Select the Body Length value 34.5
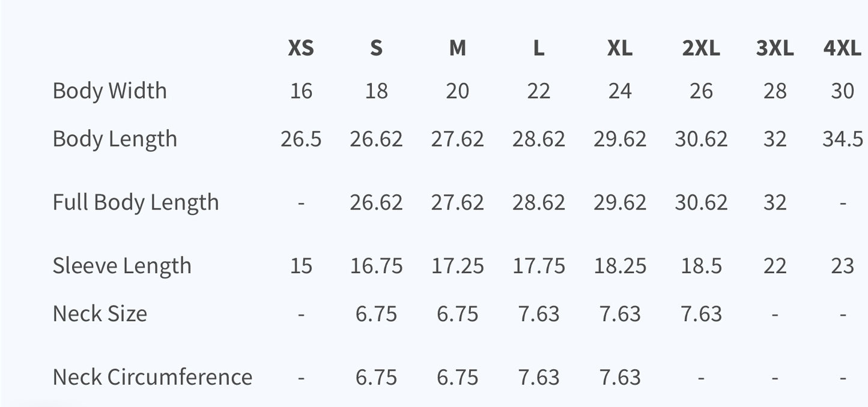The width and height of the screenshot is (868, 407). click(842, 139)
